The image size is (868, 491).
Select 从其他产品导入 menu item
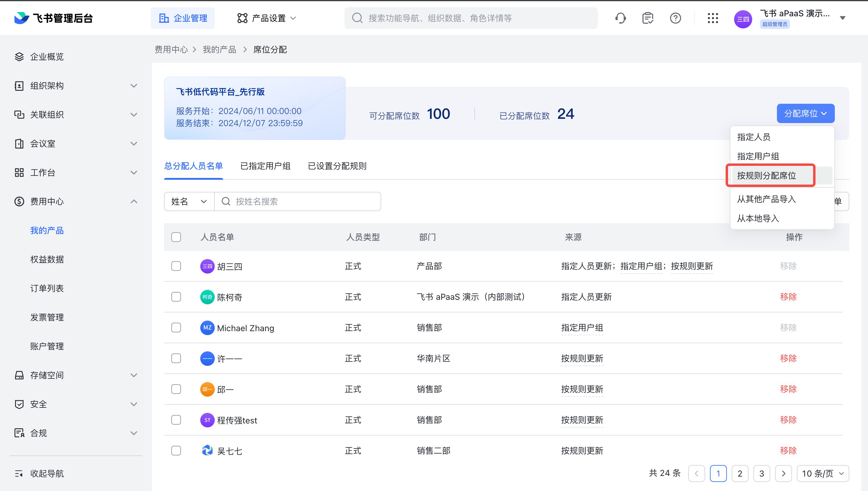782,199
